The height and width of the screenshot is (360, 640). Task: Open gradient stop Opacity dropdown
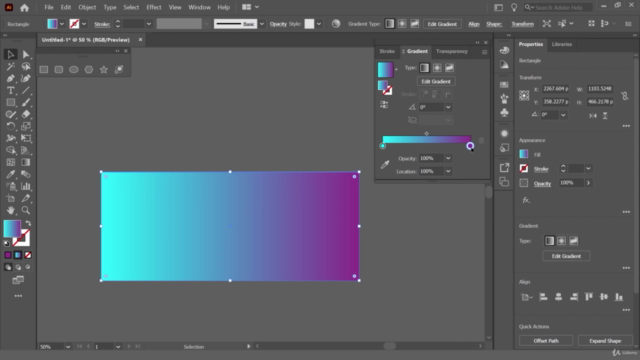point(448,158)
